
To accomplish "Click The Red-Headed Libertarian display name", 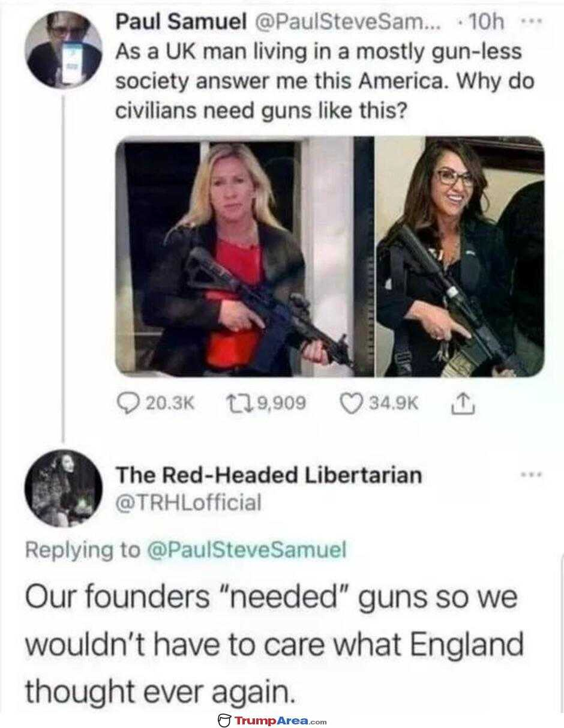I will click(x=269, y=475).
